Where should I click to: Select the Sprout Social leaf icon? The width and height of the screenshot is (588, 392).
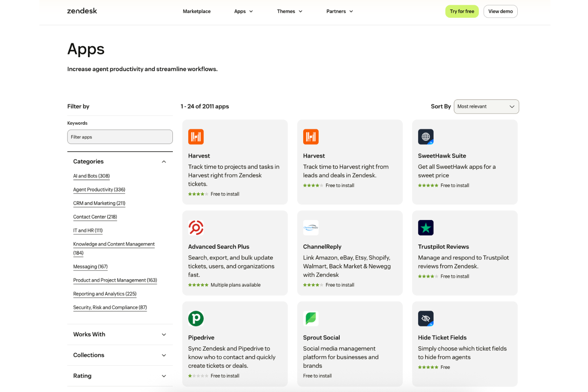pos(311,319)
